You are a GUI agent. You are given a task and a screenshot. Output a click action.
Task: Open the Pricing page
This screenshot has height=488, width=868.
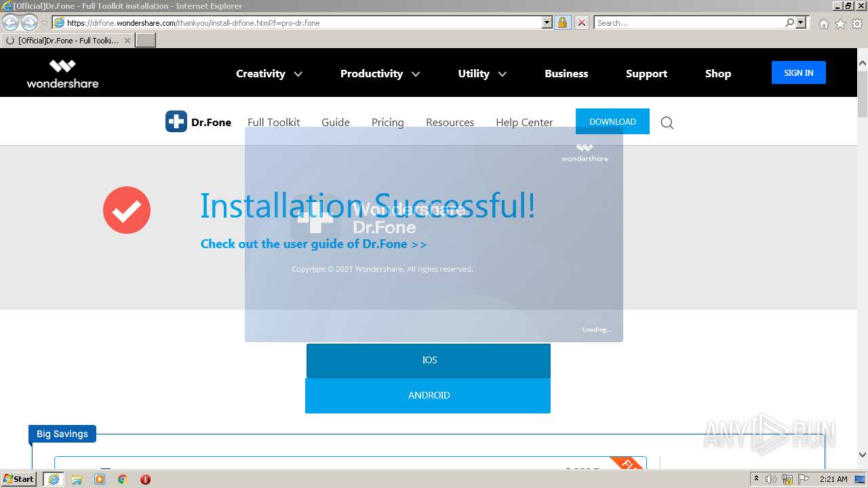pos(387,123)
